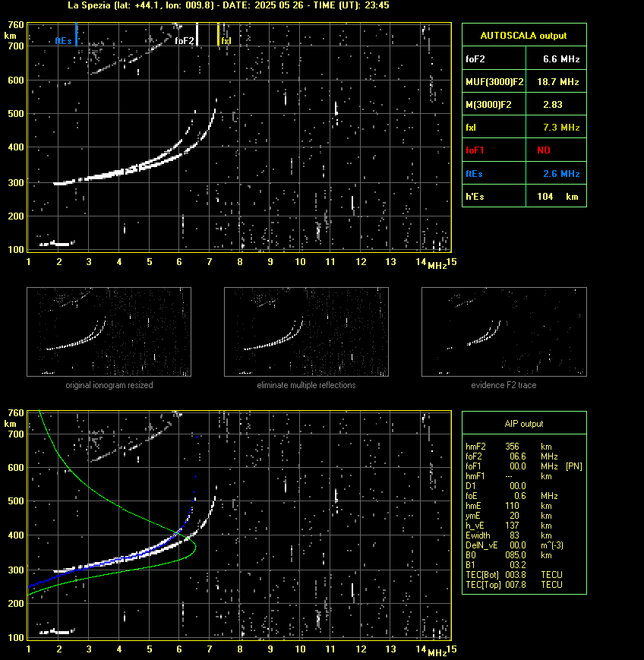The width and height of the screenshot is (644, 660).
Task: Click the foF2 label in AUTOSCALA table
Action: pos(475,59)
